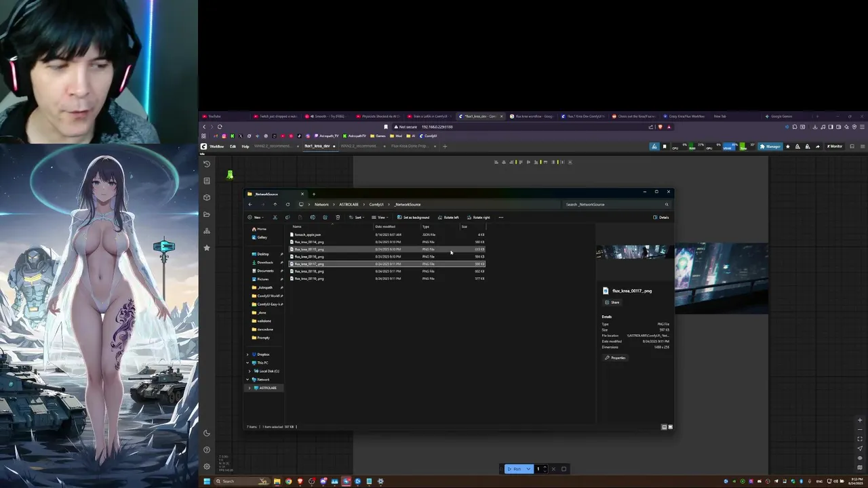868x488 pixels.
Task: Expand the Dropbox tree node
Action: [248, 354]
